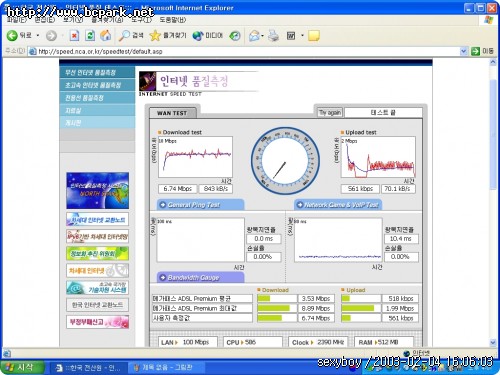Viewport: 500px width, 375px height.
Task: Open the File menu
Action: 16,20
